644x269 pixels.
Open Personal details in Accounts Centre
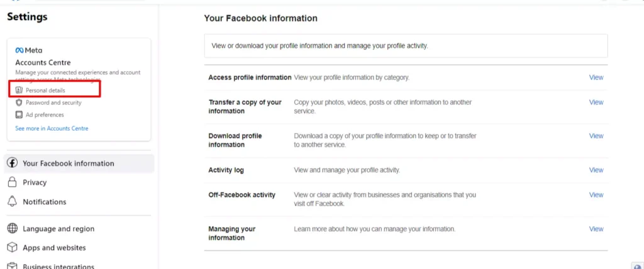pyautogui.click(x=45, y=91)
